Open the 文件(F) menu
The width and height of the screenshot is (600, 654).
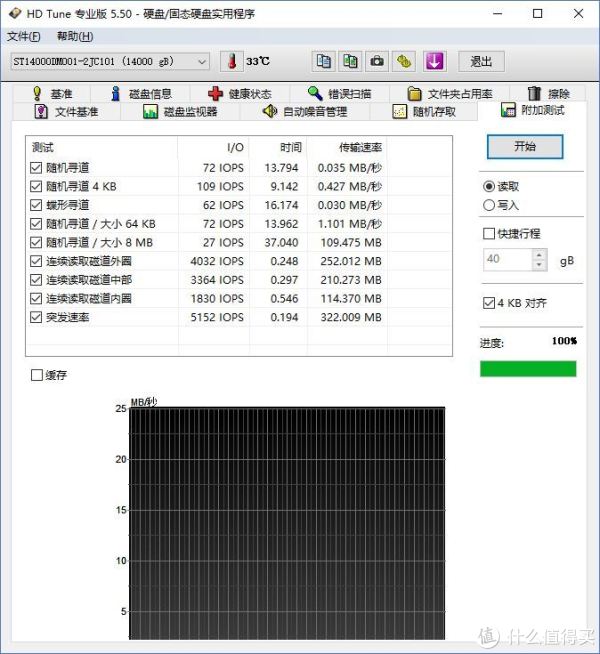(23, 37)
